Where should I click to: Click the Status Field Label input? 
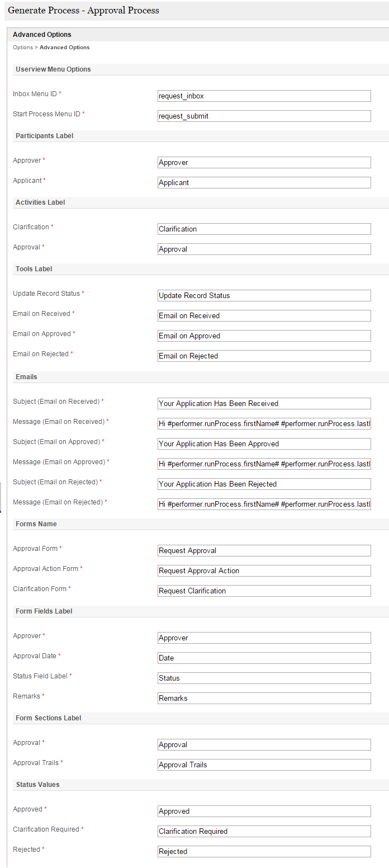[264, 678]
